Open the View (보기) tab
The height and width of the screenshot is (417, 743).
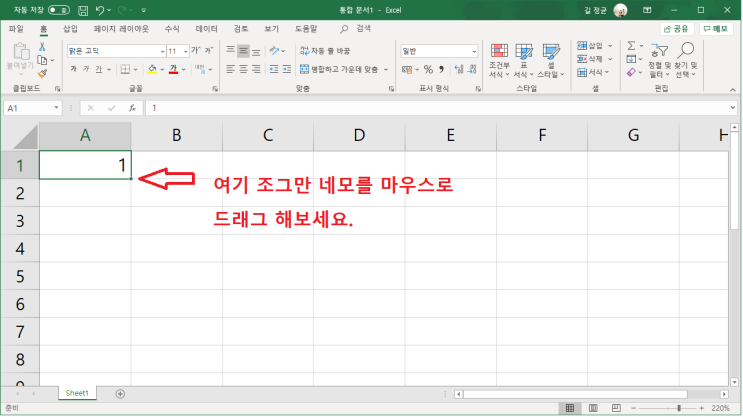click(x=272, y=29)
